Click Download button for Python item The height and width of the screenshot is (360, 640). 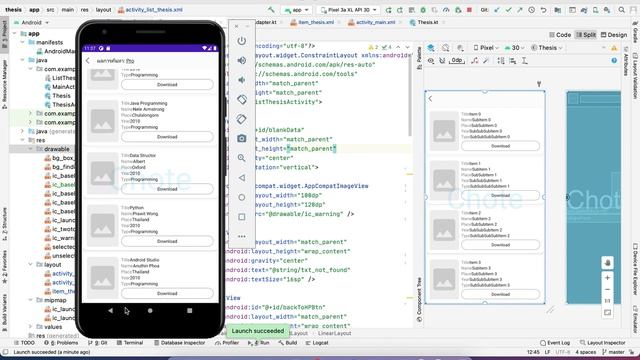[x=167, y=241]
